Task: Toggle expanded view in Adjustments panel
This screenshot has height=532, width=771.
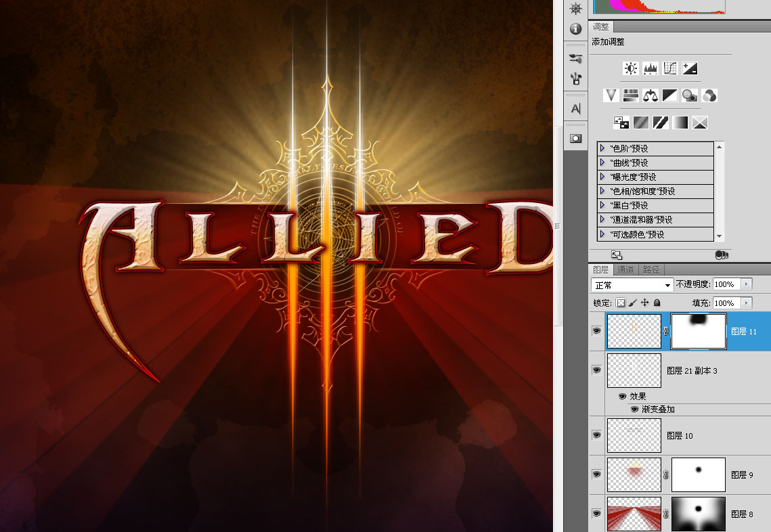Action: click(x=617, y=254)
